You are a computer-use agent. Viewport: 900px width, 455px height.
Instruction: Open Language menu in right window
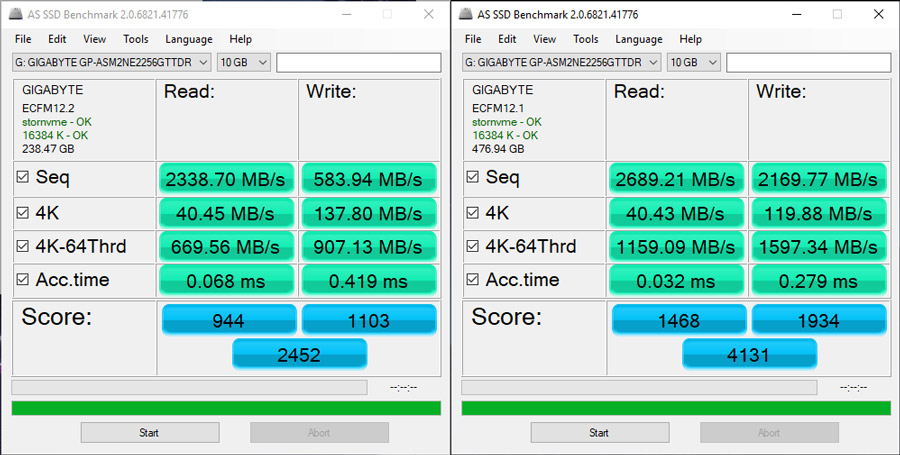coord(639,39)
